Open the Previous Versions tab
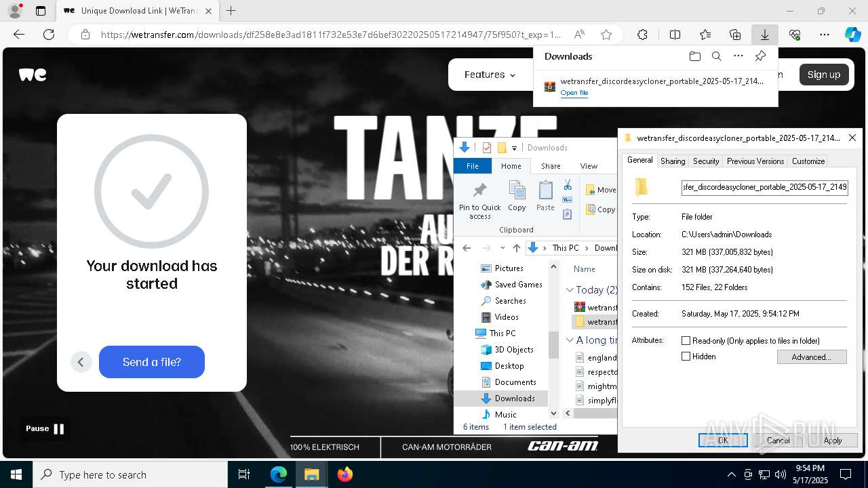Viewport: 868px width, 488px height. point(755,161)
